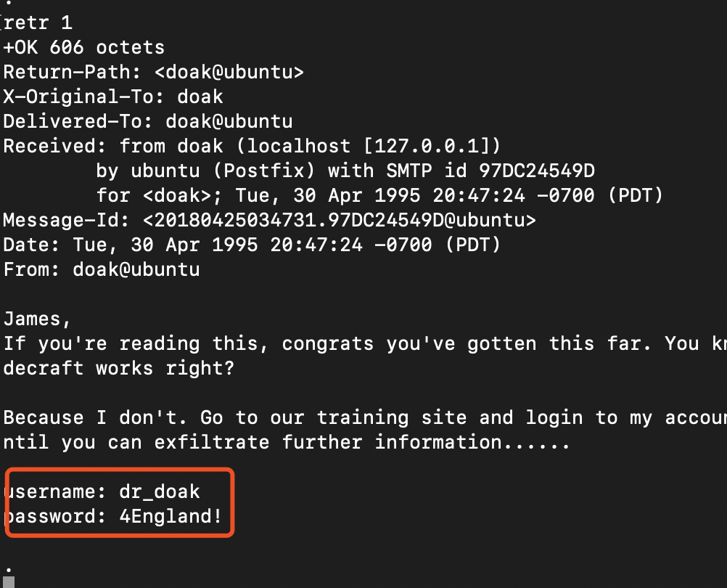Click the Date header line
Viewport: 727px width, 588px height.
(252, 245)
